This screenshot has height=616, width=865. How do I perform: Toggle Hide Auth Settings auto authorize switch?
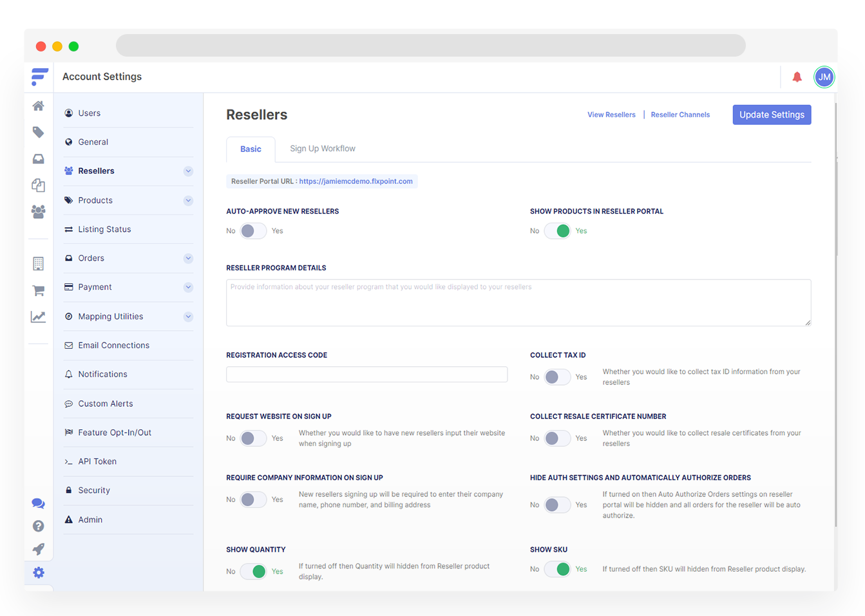pos(557,505)
